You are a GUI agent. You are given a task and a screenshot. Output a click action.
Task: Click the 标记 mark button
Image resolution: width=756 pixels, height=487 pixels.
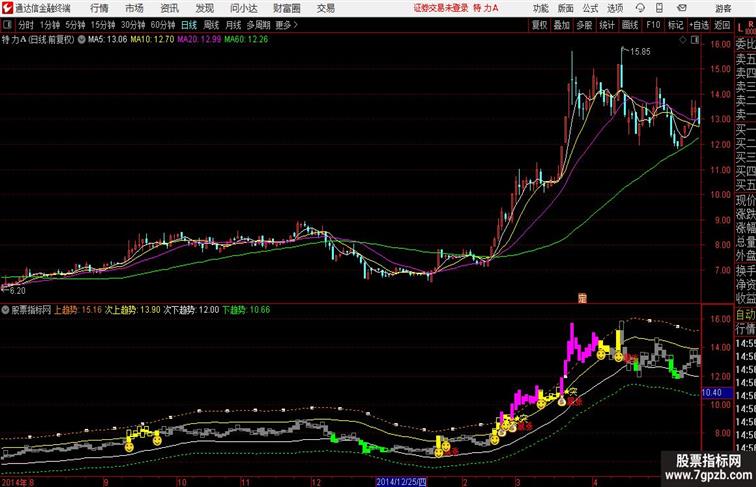tap(675, 25)
